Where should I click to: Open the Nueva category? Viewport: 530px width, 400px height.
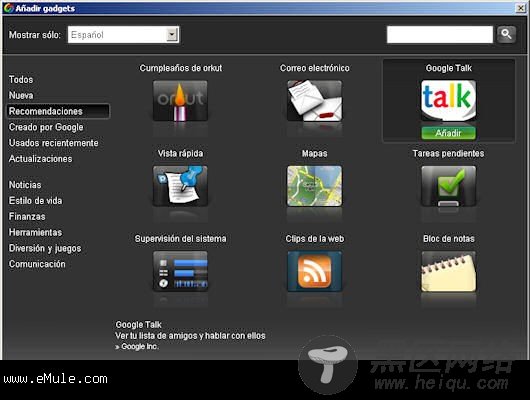pyautogui.click(x=21, y=95)
